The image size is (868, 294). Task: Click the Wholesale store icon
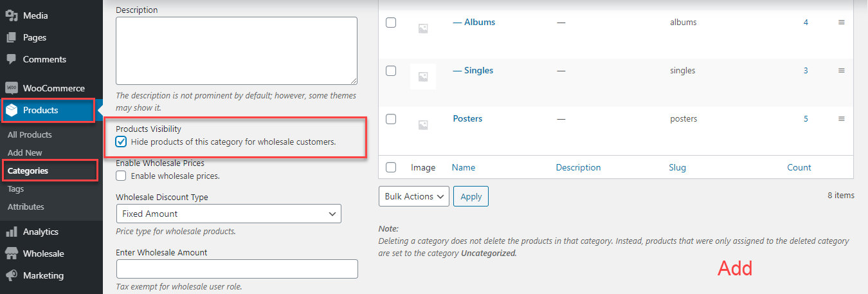(x=11, y=253)
